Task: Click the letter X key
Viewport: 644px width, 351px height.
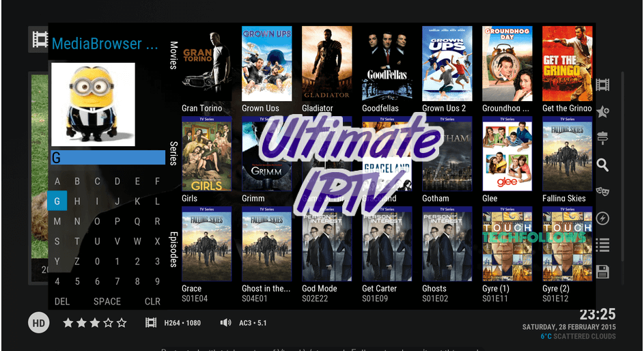Action: click(x=157, y=241)
